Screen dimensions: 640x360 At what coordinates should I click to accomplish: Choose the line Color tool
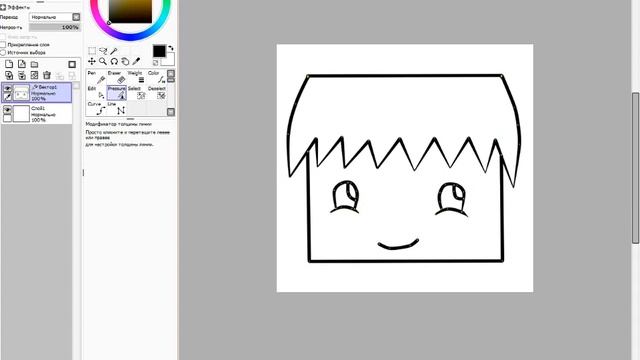[x=156, y=77]
